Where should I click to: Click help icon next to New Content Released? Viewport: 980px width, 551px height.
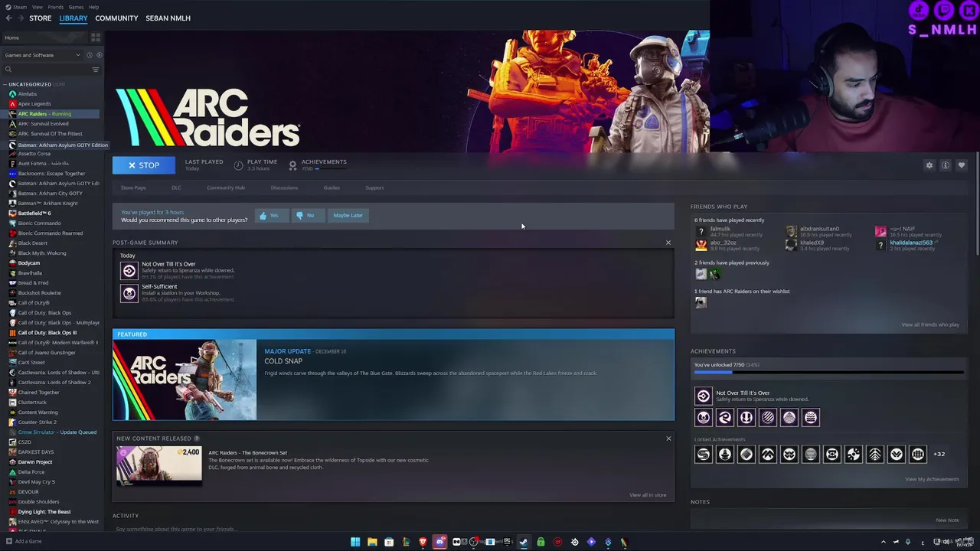click(x=197, y=439)
